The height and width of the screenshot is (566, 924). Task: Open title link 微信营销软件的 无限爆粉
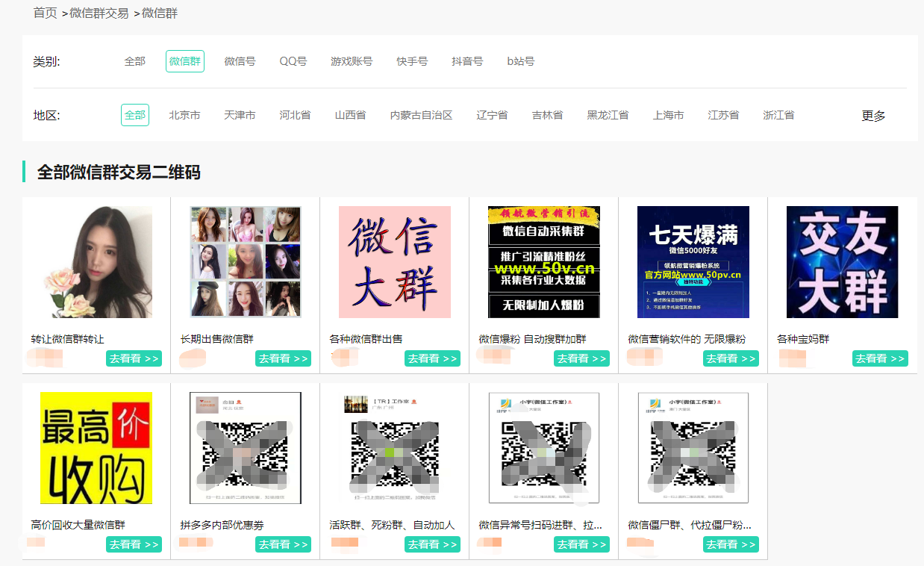[687, 339]
